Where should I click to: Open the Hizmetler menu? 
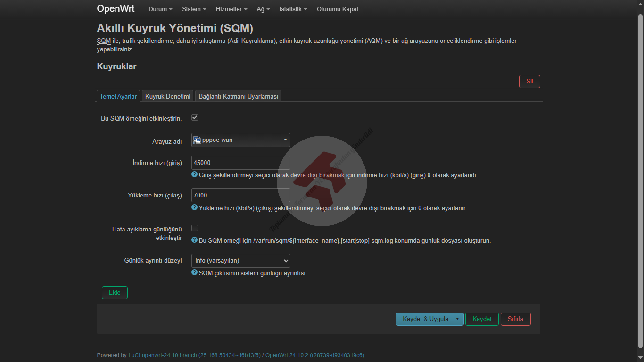(231, 9)
